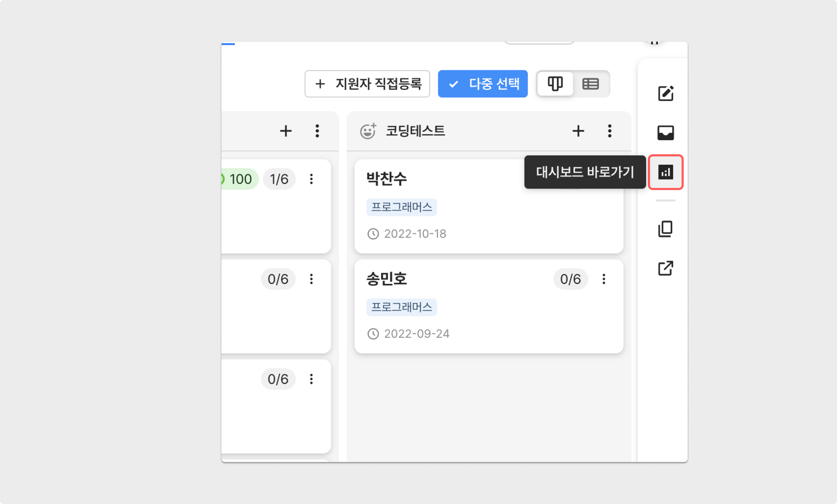Click plus icon in the left column header
837x504 pixels.
[x=286, y=131]
